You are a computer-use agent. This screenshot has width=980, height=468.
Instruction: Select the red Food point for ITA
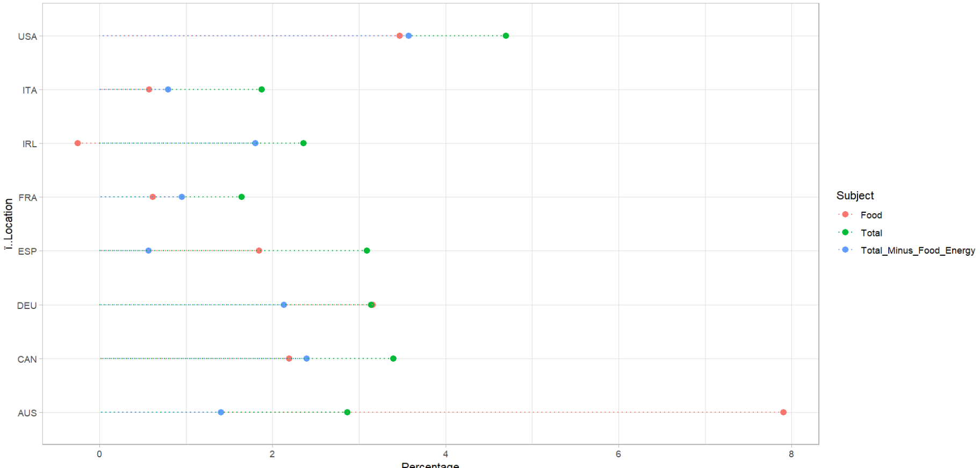coord(149,90)
